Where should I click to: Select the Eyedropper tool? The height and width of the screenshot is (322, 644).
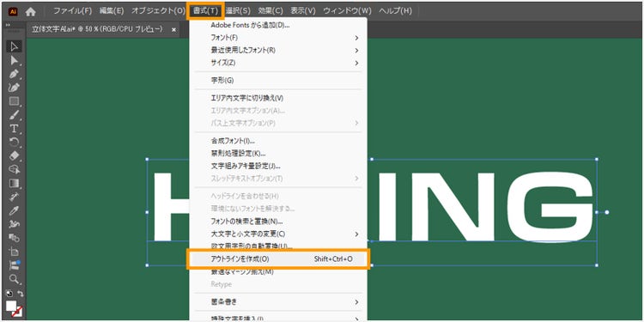coord(15,210)
